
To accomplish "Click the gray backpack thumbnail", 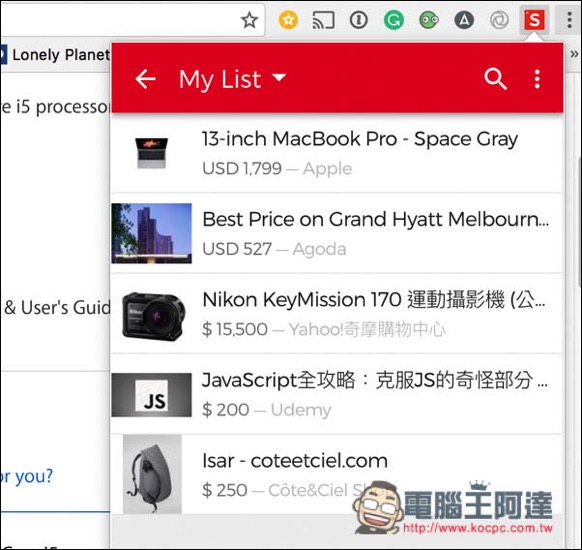I will pos(152,474).
